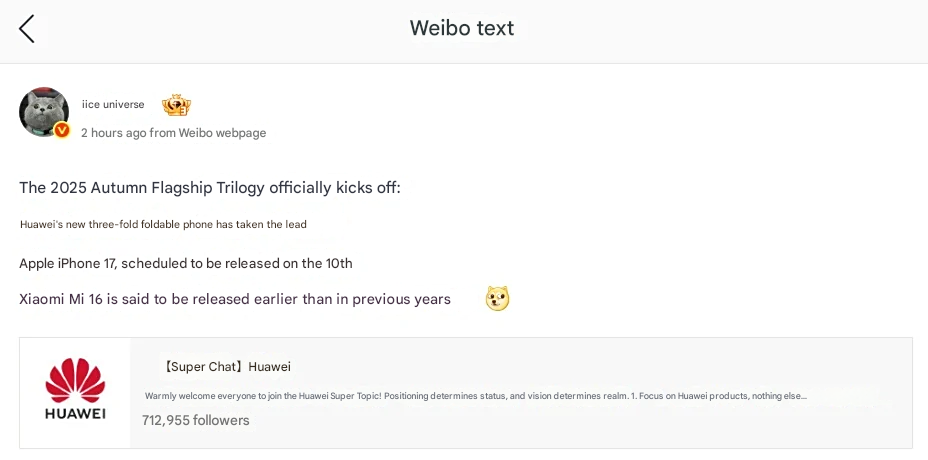Click the Xiaomi Mi 16 release line
The width and height of the screenshot is (928, 460).
[x=235, y=299]
